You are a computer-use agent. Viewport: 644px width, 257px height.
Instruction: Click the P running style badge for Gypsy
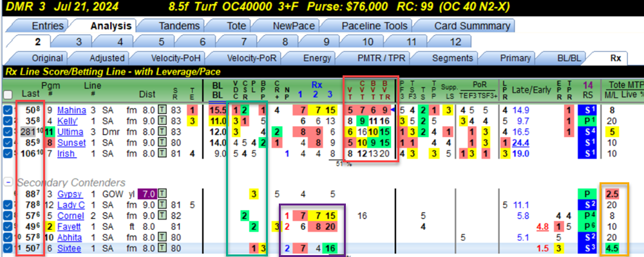[587, 194]
